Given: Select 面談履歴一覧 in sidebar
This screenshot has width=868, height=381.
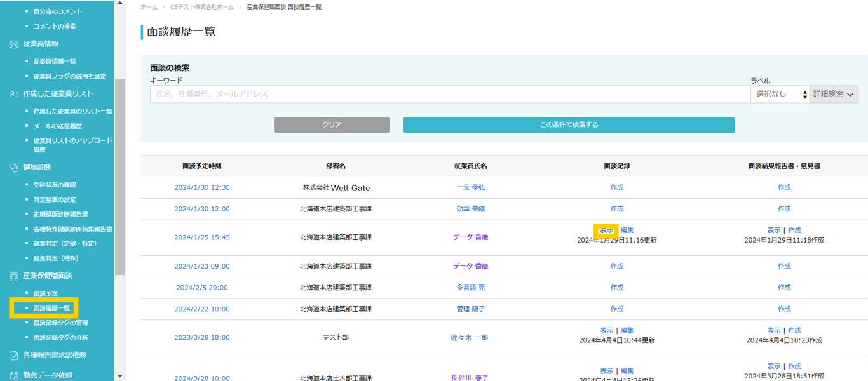Looking at the screenshot, I should (x=51, y=308).
